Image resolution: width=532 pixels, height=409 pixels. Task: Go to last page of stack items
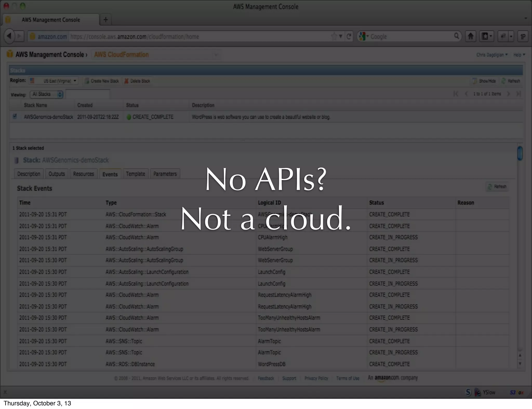(x=519, y=94)
